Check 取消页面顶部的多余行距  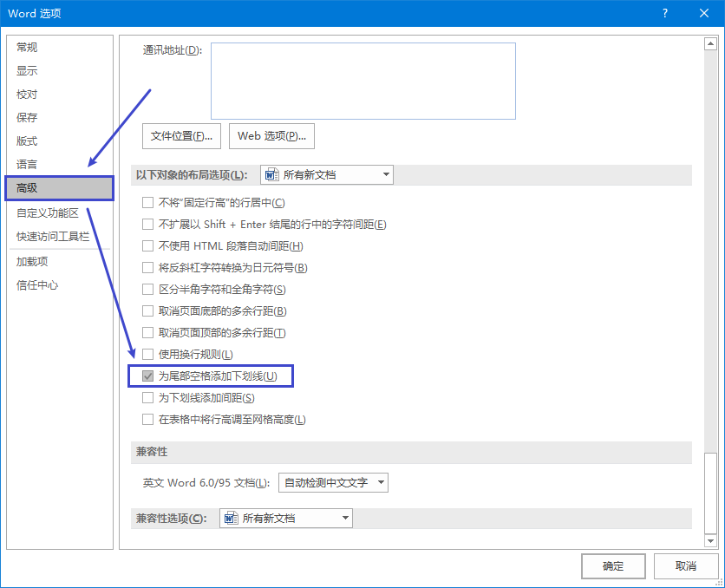148,333
